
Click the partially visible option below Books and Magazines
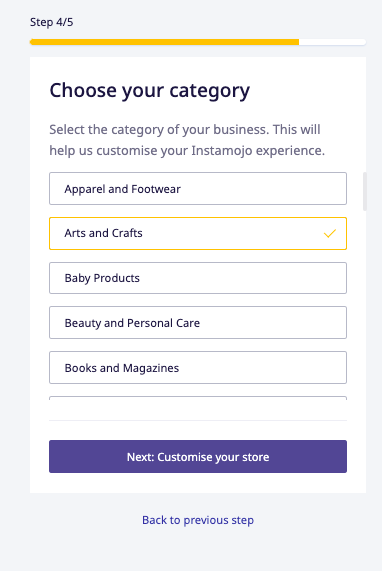[x=198, y=398]
